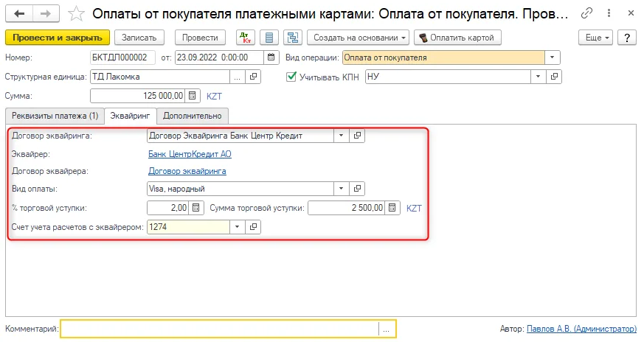
Task: Go forward with the right arrow button
Action: pos(46,13)
